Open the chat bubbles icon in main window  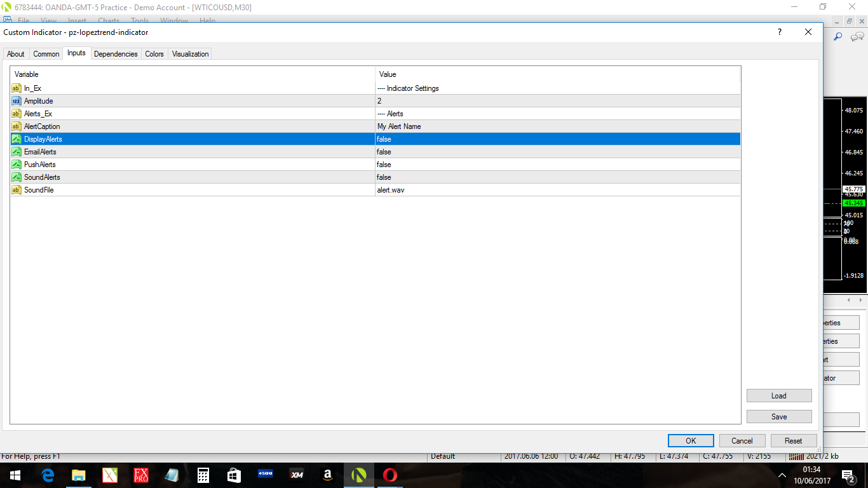(857, 37)
